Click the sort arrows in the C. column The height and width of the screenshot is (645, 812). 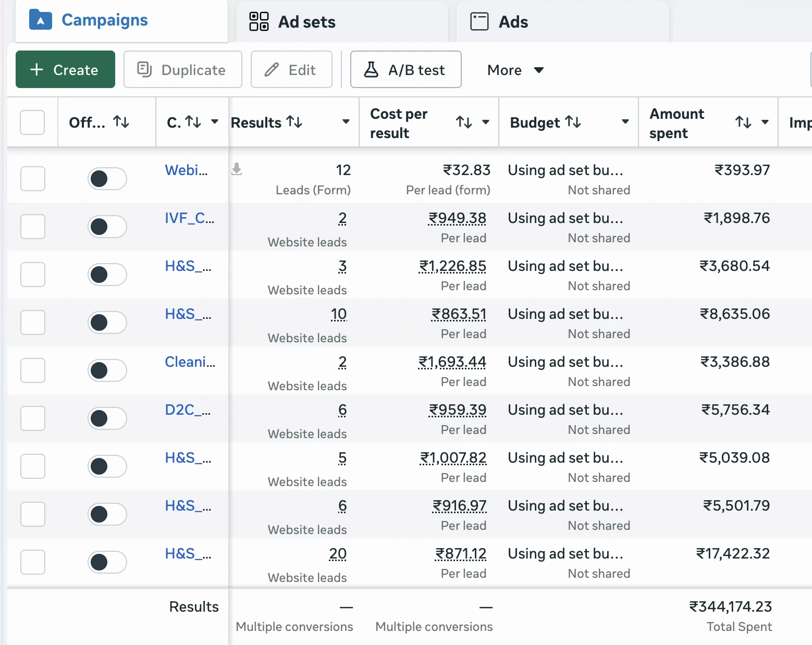193,122
